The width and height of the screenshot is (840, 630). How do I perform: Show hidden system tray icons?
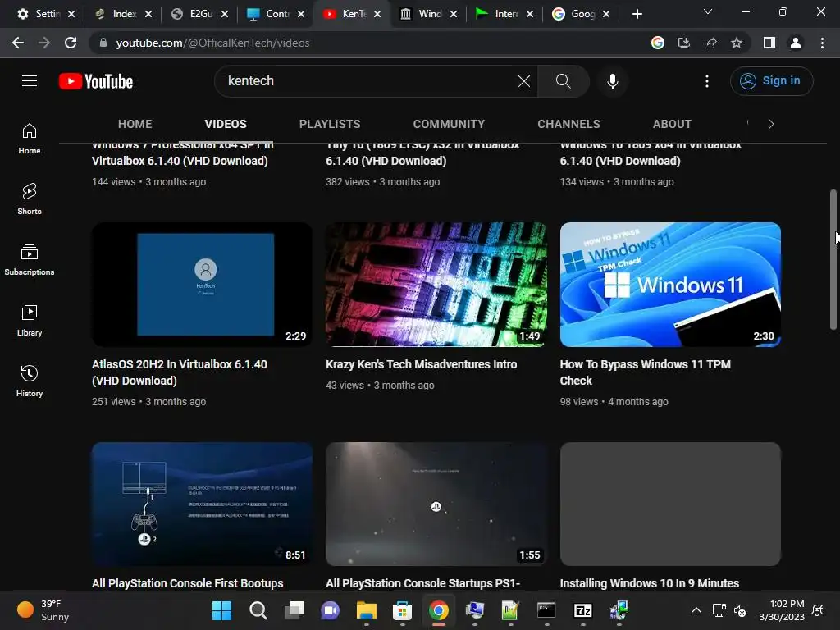point(696,610)
